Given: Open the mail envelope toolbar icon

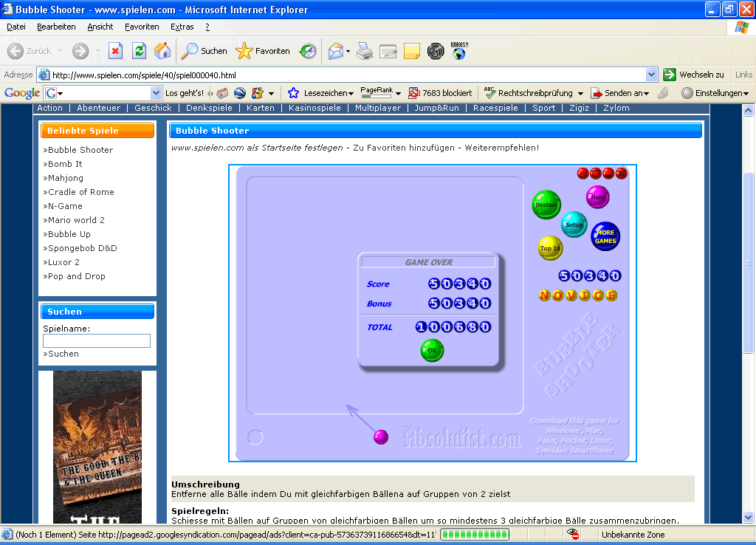Looking at the screenshot, I should (336, 51).
